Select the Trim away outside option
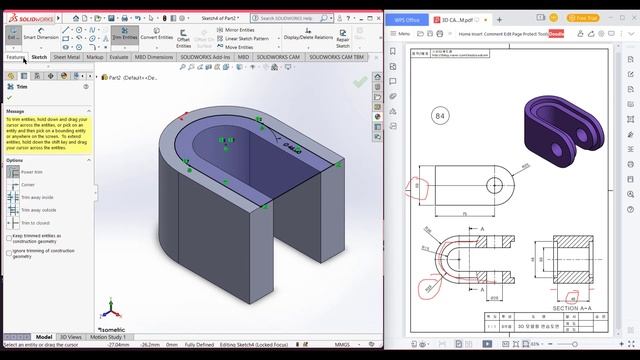Viewport: 640px width, 360px height. pyautogui.click(x=31, y=210)
